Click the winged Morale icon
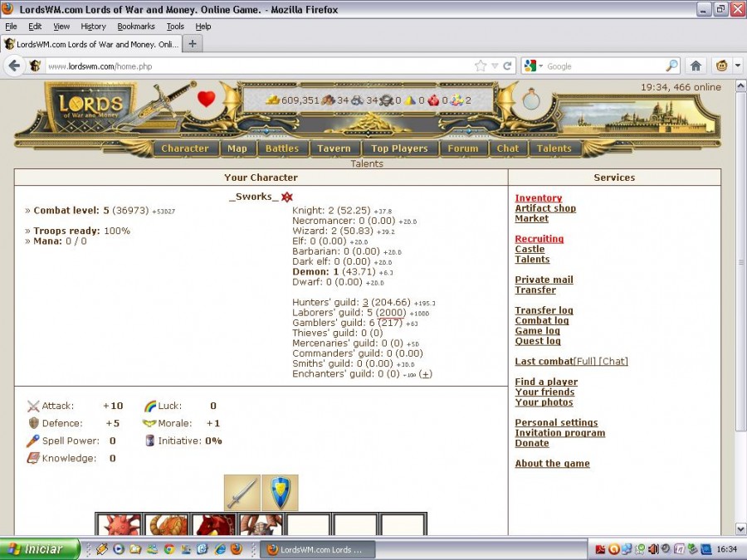This screenshot has height=560, width=747. coord(149,423)
